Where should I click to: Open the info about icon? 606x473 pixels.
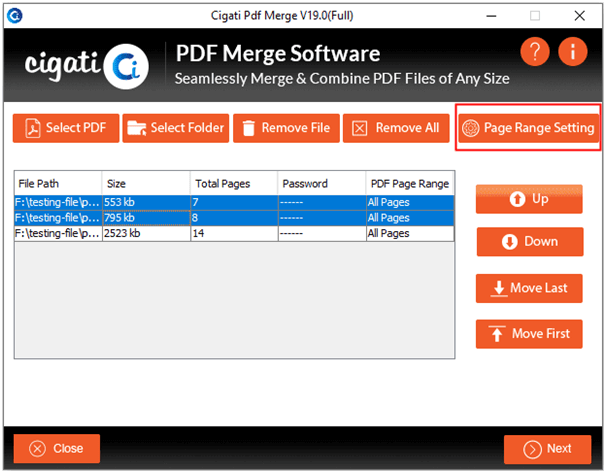pyautogui.click(x=573, y=51)
